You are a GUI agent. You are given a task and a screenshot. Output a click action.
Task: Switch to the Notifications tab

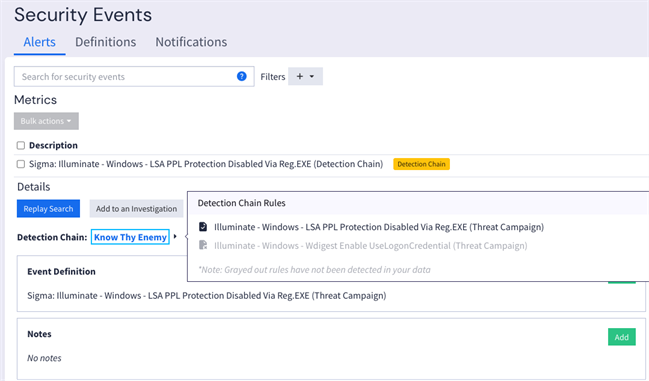pyautogui.click(x=191, y=42)
